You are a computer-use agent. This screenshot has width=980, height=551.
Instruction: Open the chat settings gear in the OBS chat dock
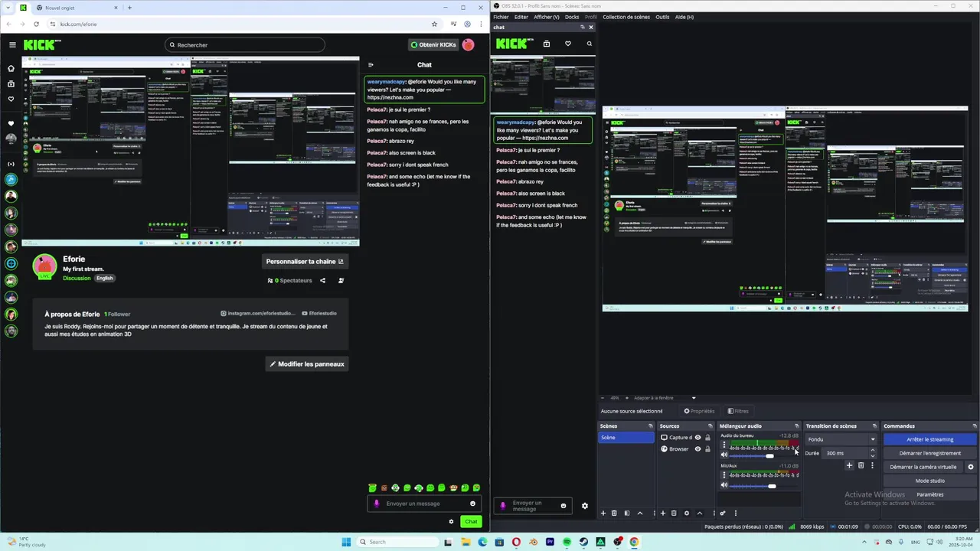click(x=585, y=506)
